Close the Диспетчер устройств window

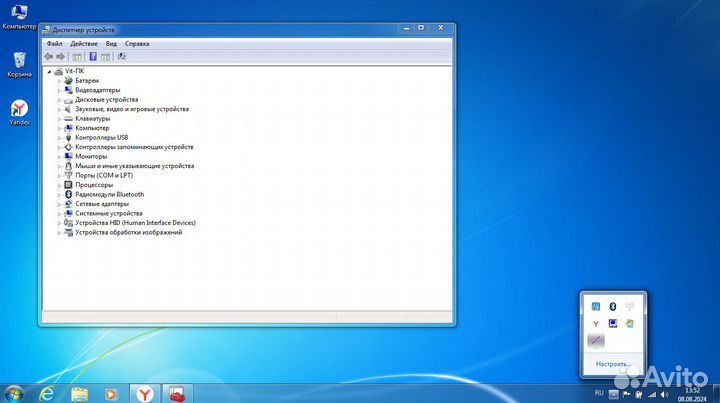[440, 28]
